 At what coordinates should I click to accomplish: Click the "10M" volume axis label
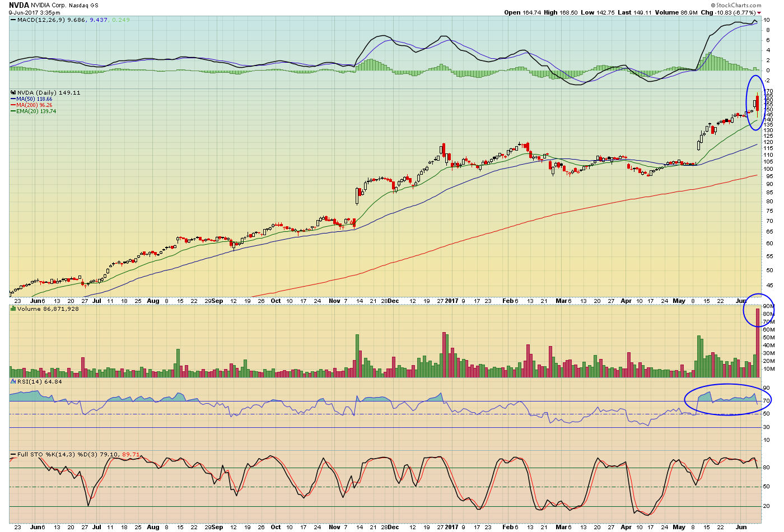pos(768,369)
